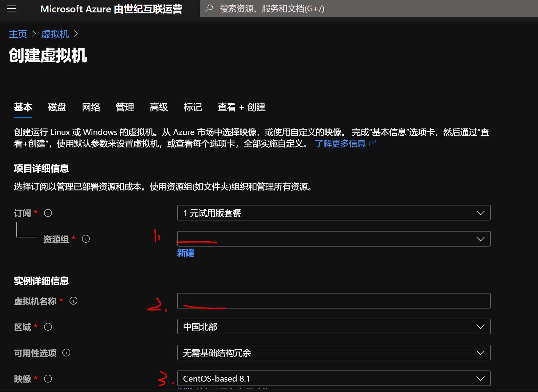Click info icon next to 区域
The image size is (538, 392).
(x=48, y=327)
